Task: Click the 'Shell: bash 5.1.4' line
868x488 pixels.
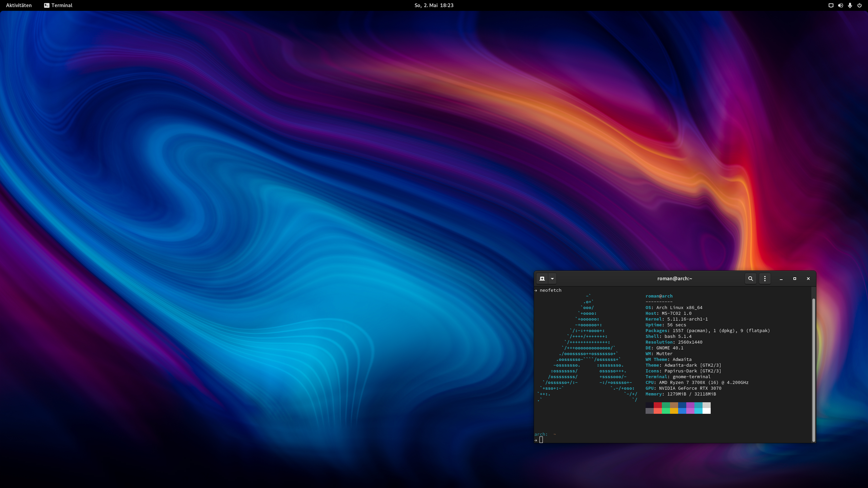Action: [669, 337]
